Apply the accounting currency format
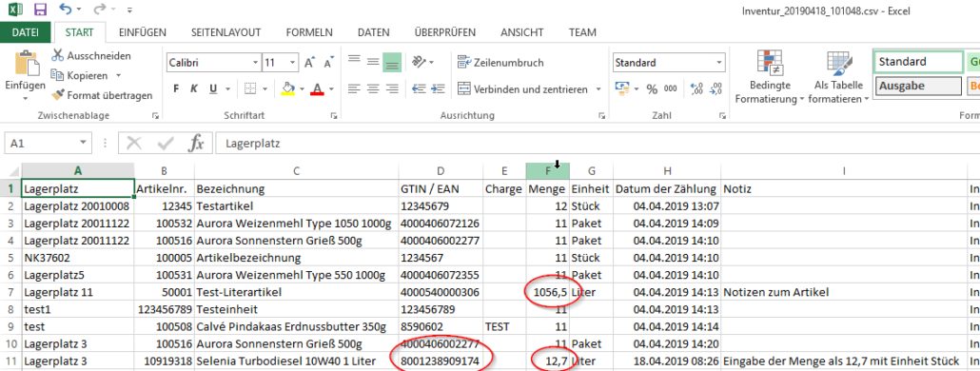980x371 pixels. [622, 88]
